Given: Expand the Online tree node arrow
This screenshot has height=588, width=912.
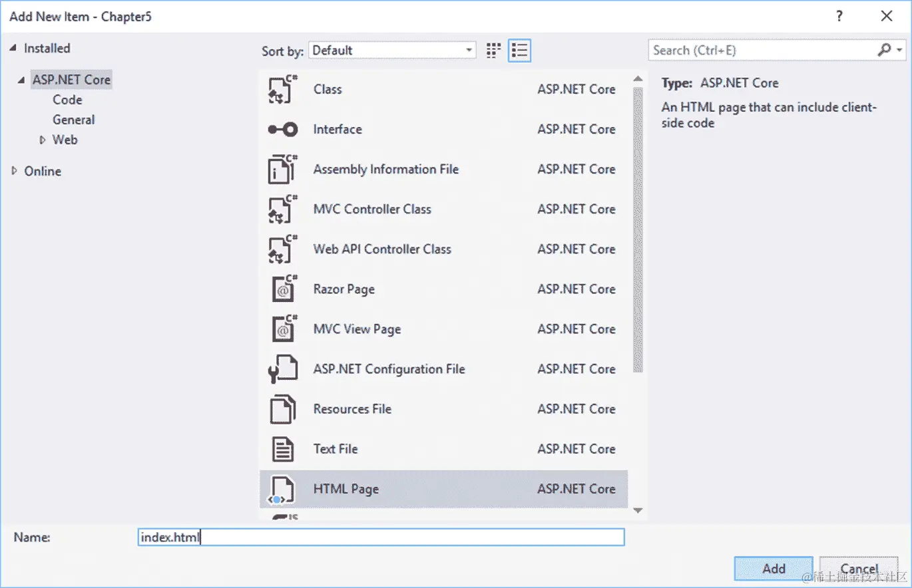Looking at the screenshot, I should pyautogui.click(x=15, y=171).
